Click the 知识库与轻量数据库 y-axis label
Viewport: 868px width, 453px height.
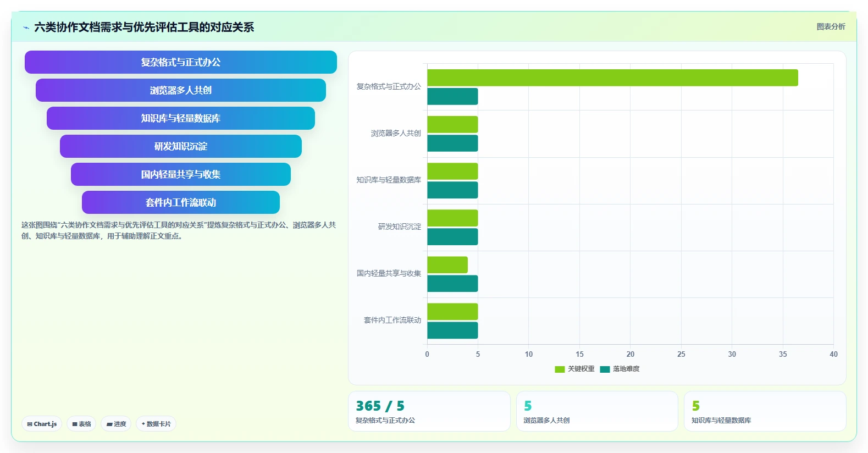tap(389, 180)
